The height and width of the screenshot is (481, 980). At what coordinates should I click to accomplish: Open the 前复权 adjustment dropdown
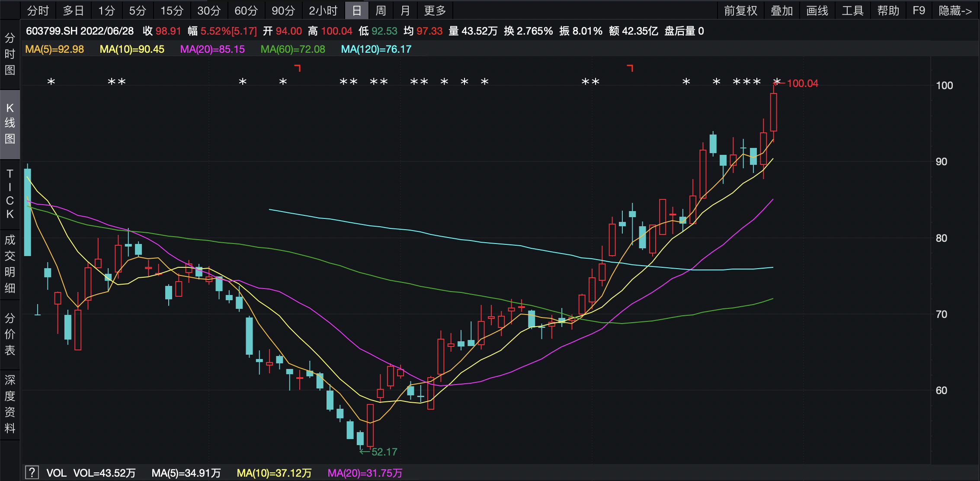[740, 10]
